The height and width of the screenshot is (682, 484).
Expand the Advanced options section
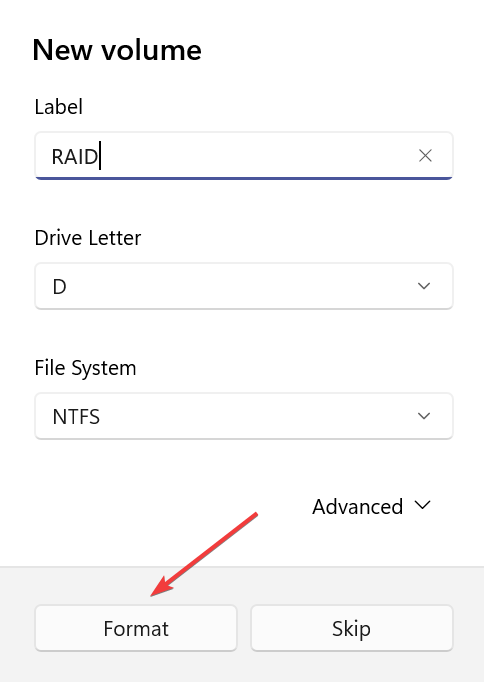tap(371, 506)
